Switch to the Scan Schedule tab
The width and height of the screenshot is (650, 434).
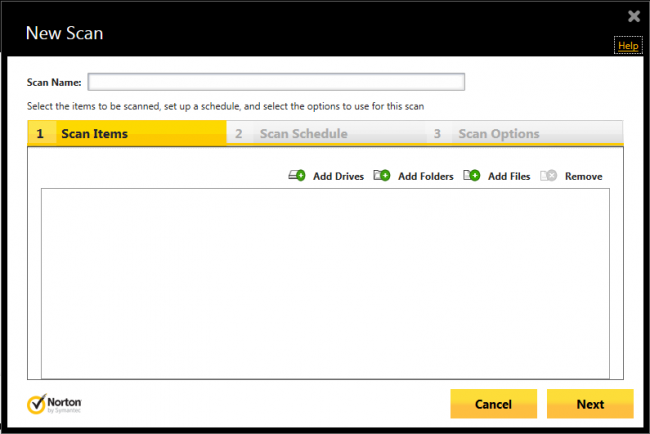coord(303,133)
